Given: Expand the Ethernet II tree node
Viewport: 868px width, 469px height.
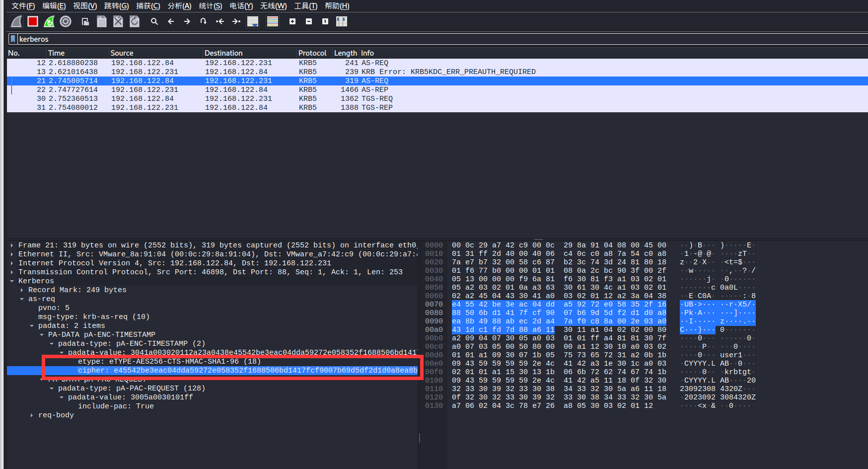Looking at the screenshot, I should click(12, 254).
